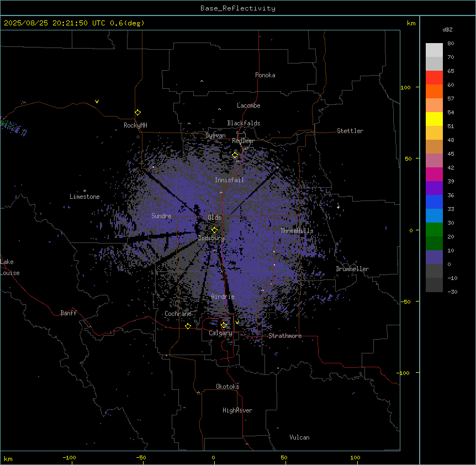This screenshot has height=465, width=476.
Task: Click the -100 tick label on right axis
Action: tap(404, 373)
